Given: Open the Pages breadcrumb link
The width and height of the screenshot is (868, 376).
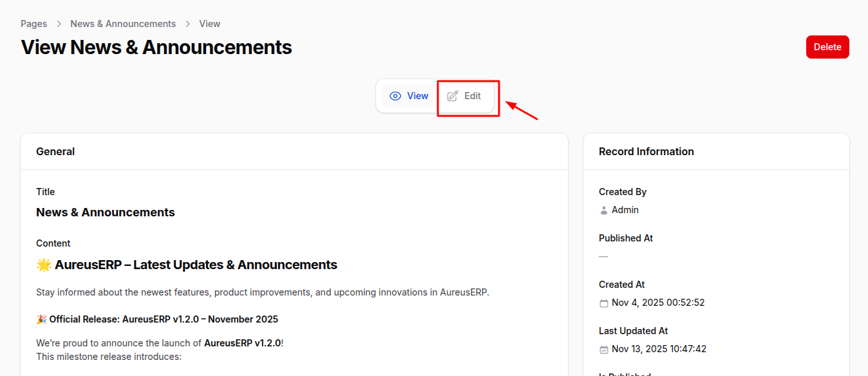Looking at the screenshot, I should coord(33,24).
